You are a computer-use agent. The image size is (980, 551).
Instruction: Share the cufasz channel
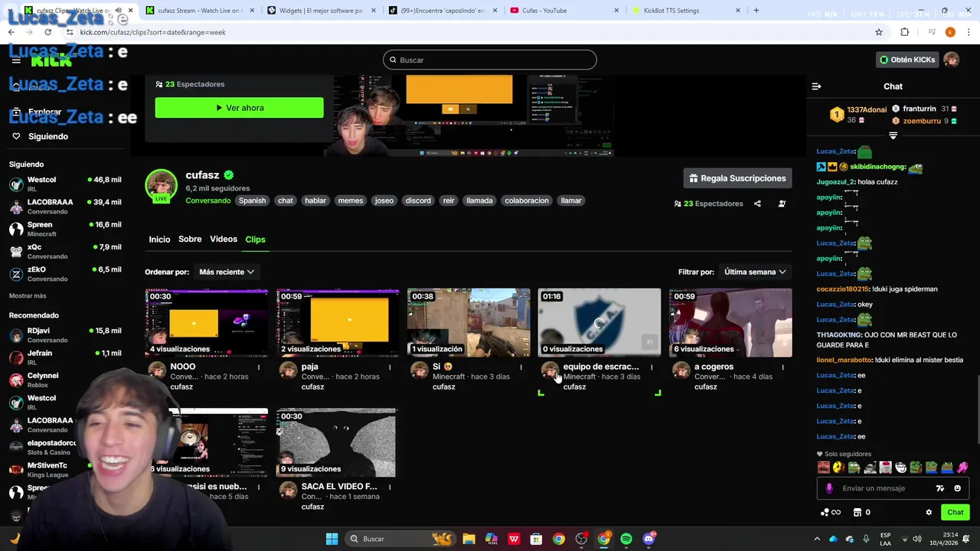point(757,204)
